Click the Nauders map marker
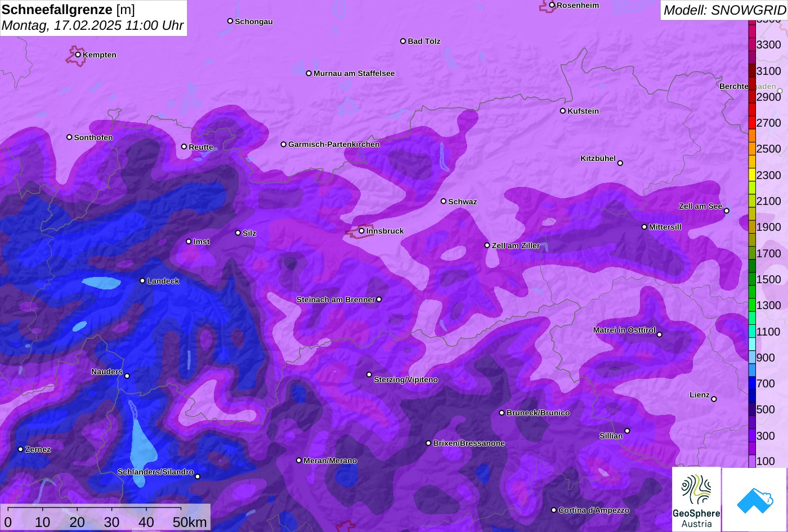 tap(127, 376)
